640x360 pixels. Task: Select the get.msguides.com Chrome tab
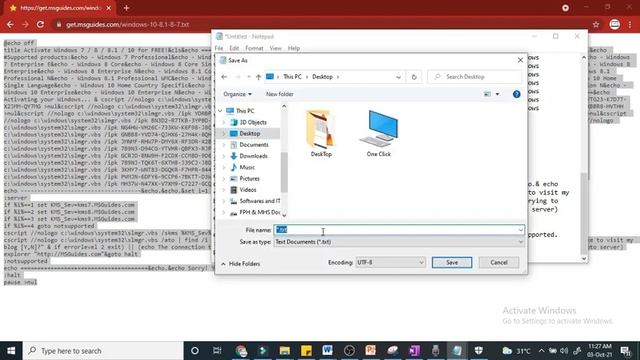(60, 8)
